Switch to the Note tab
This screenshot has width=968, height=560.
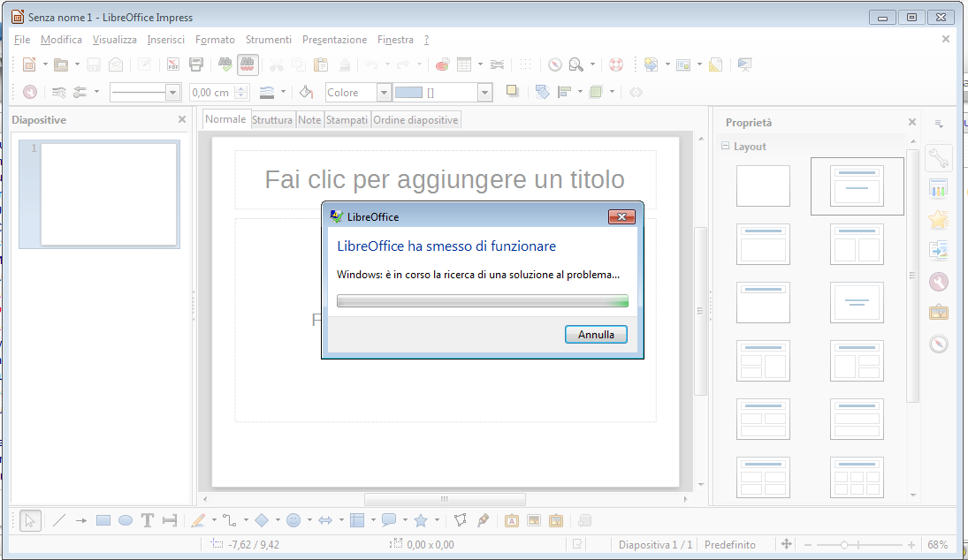309,120
